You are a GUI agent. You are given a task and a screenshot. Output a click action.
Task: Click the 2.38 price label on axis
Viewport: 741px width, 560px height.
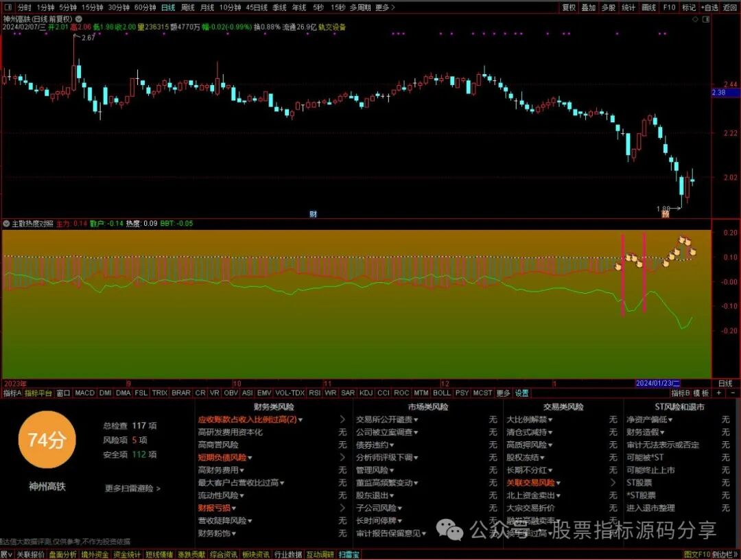pyautogui.click(x=725, y=93)
